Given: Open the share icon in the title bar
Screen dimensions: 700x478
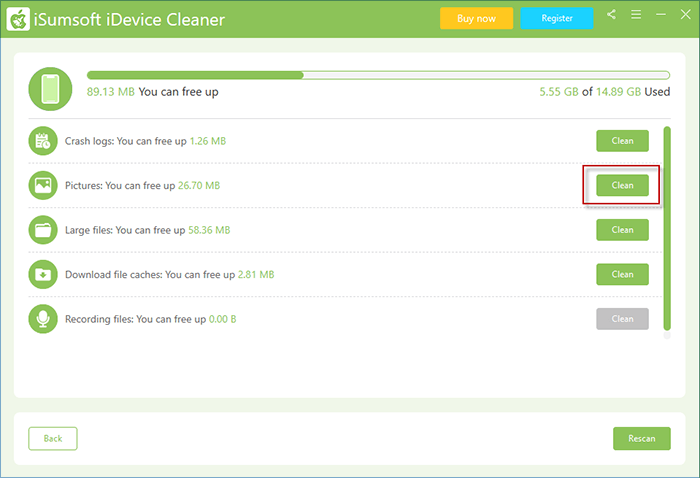Looking at the screenshot, I should click(611, 14).
